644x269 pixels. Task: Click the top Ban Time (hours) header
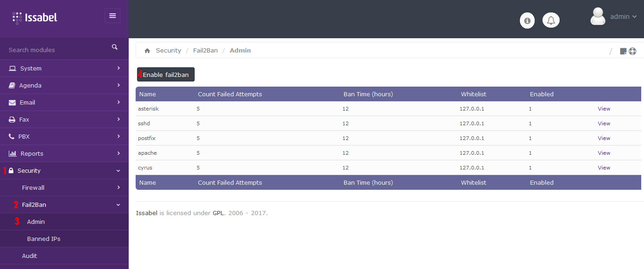coord(368,94)
